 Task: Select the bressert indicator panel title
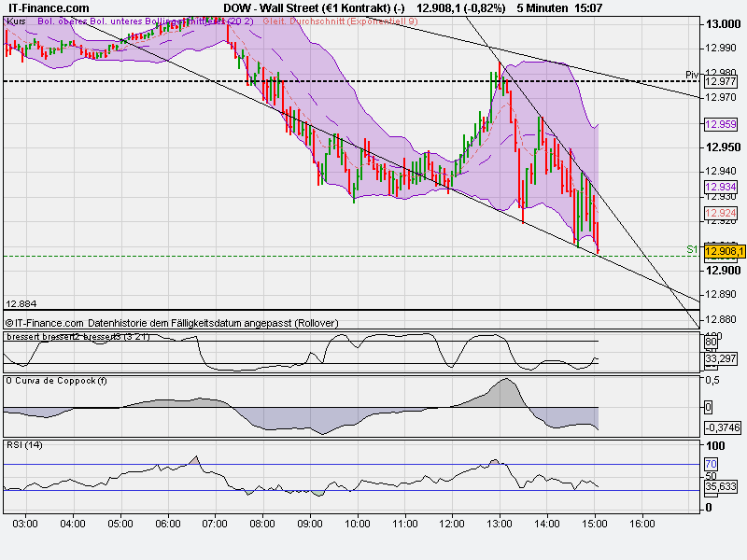coord(78,337)
